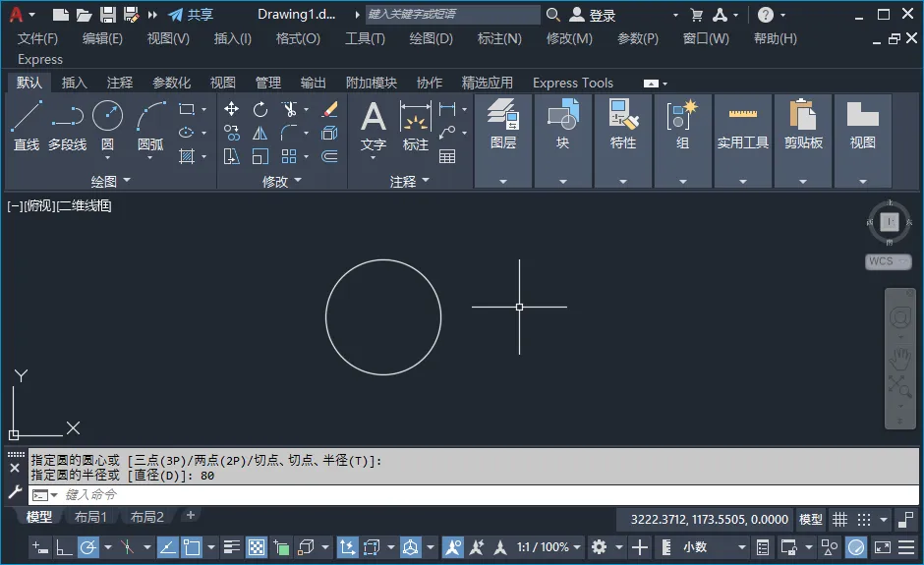This screenshot has width=924, height=565.
Task: Toggle snap mode dotted grid icon
Action: (864, 519)
